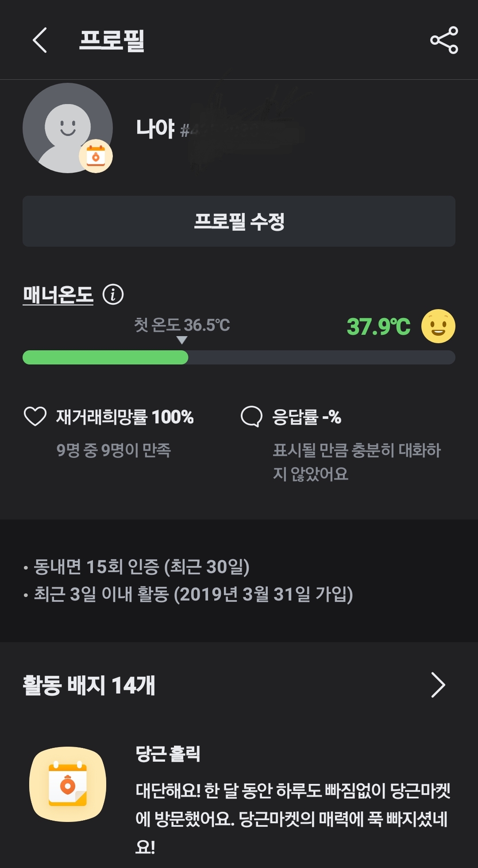Image resolution: width=478 pixels, height=868 pixels.
Task: Tap the yellow smiley face emoji
Action: 438,326
